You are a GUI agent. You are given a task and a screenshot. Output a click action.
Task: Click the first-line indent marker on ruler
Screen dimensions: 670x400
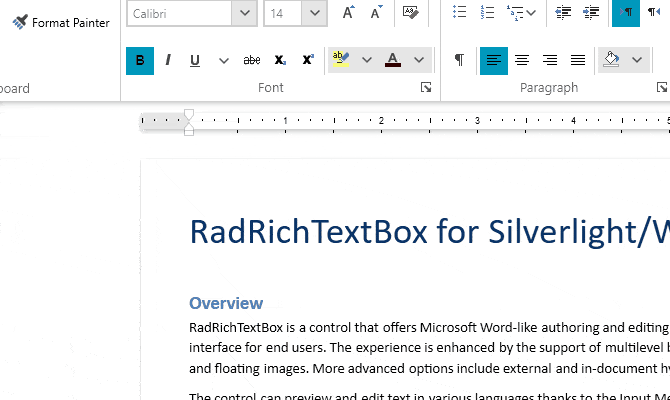[x=189, y=114]
